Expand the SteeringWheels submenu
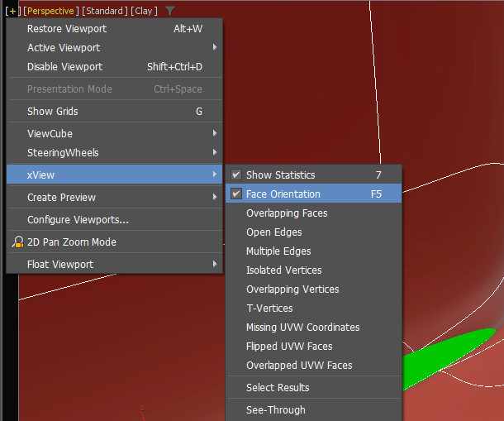This screenshot has width=504, height=421. 114,152
